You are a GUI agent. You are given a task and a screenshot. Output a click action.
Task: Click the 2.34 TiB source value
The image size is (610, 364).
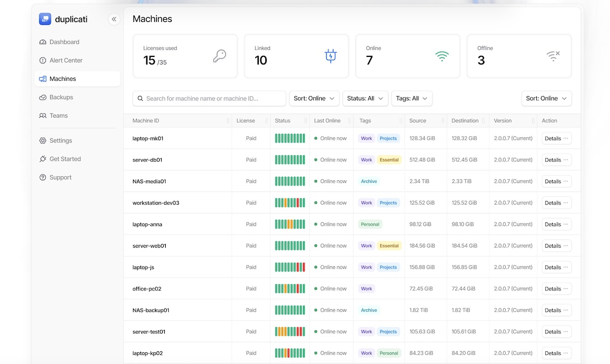pos(419,181)
